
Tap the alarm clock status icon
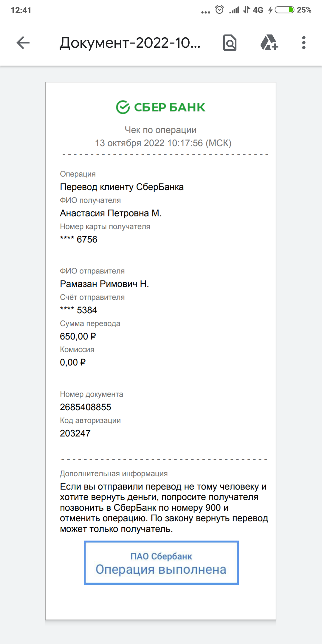[219, 10]
